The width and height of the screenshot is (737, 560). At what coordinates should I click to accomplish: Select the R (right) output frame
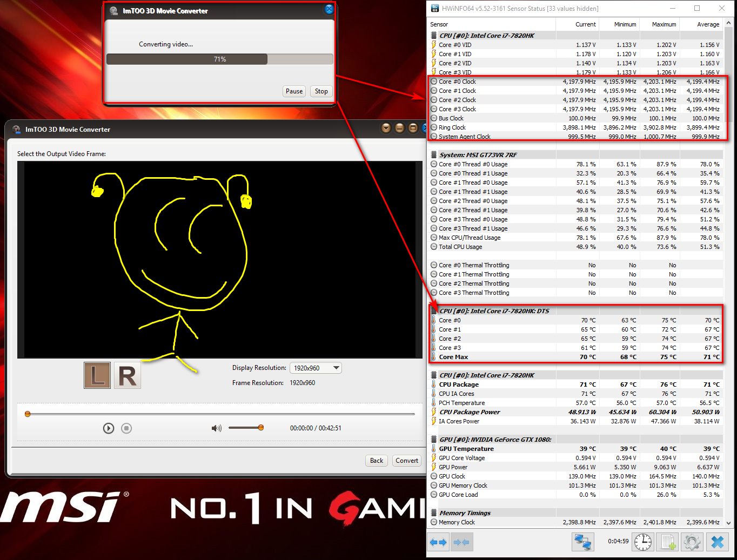pos(128,375)
